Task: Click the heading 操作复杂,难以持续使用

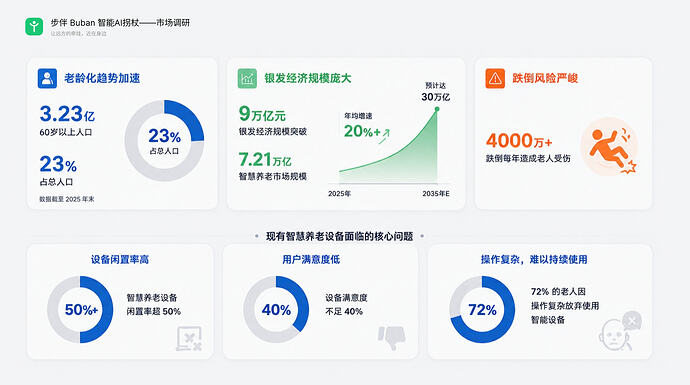Action: [x=534, y=260]
